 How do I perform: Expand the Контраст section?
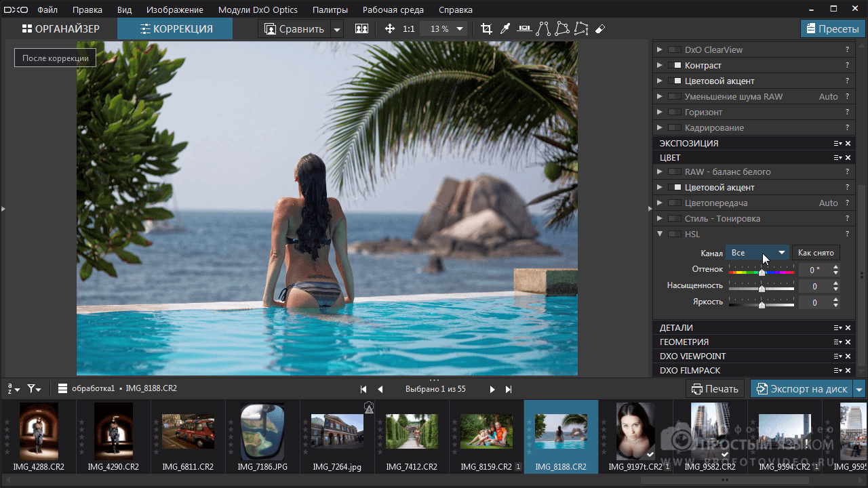[659, 65]
